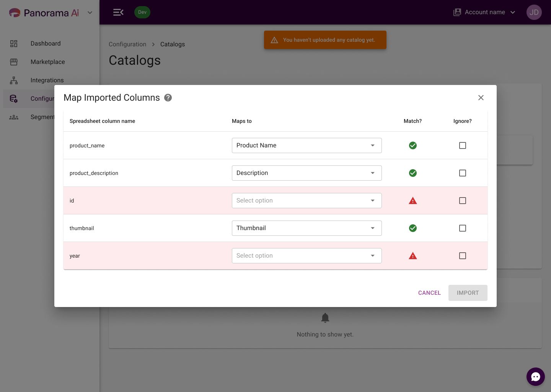551x392 pixels.
Task: Click the Dashboard sidebar icon
Action: pos(14,44)
